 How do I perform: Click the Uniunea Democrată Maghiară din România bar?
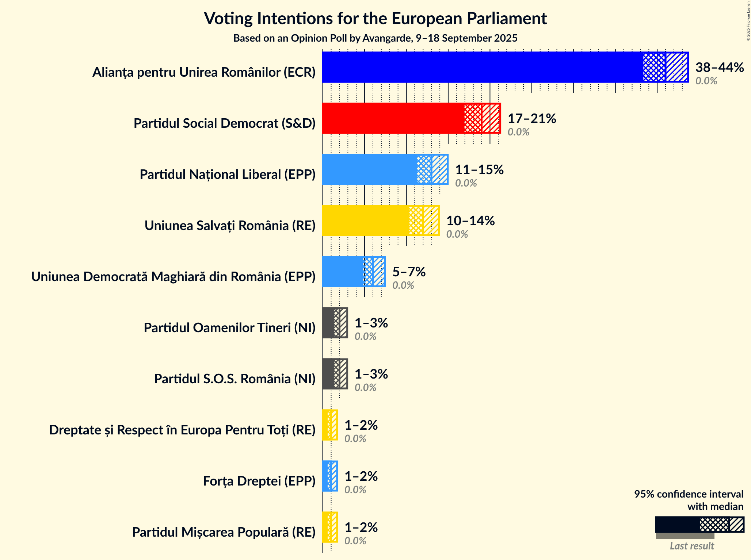pos(343,272)
